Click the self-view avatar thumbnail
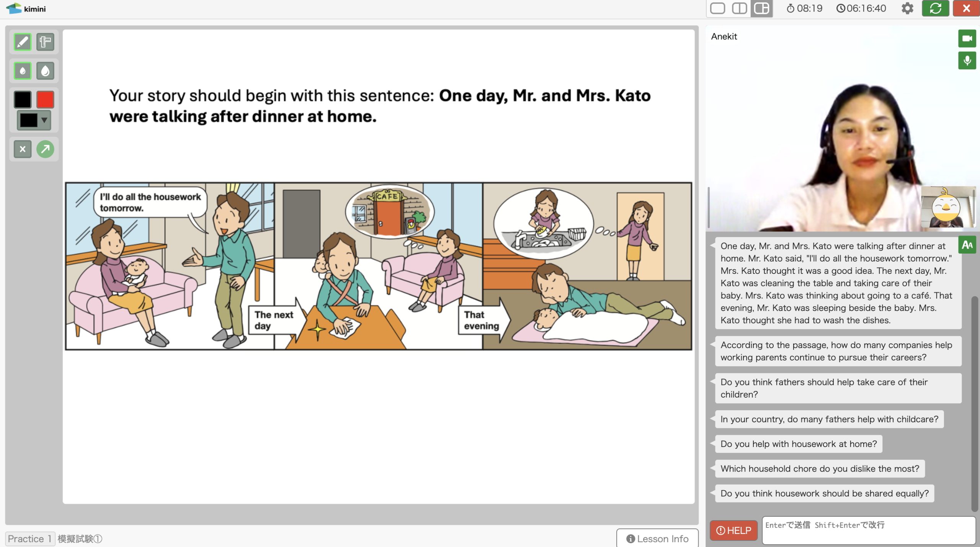This screenshot has width=980, height=547. (948, 207)
